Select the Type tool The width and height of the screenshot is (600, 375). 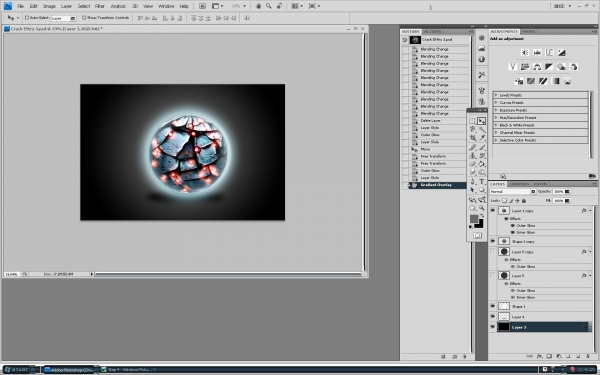481,182
